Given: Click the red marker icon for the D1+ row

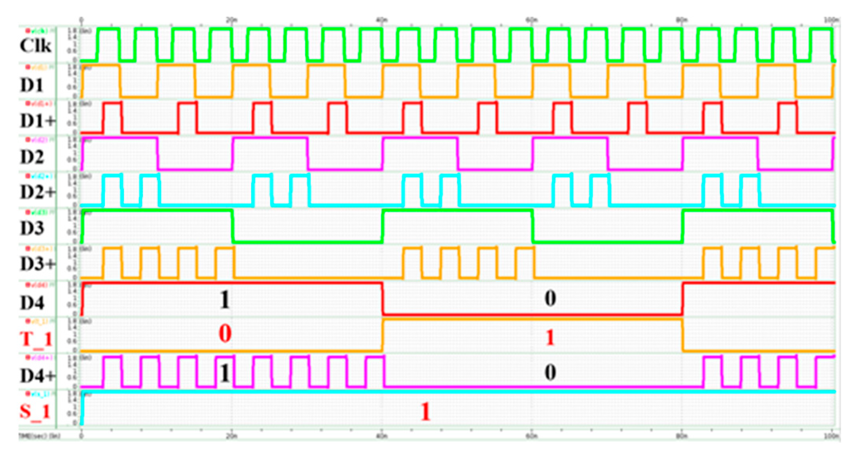Looking at the screenshot, I should [28, 104].
